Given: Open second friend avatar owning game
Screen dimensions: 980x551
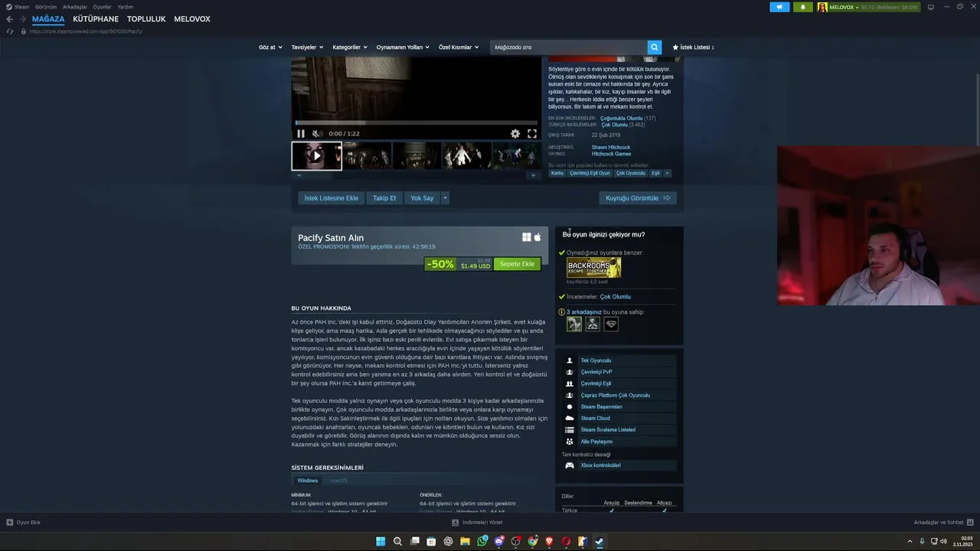Looking at the screenshot, I should (593, 324).
